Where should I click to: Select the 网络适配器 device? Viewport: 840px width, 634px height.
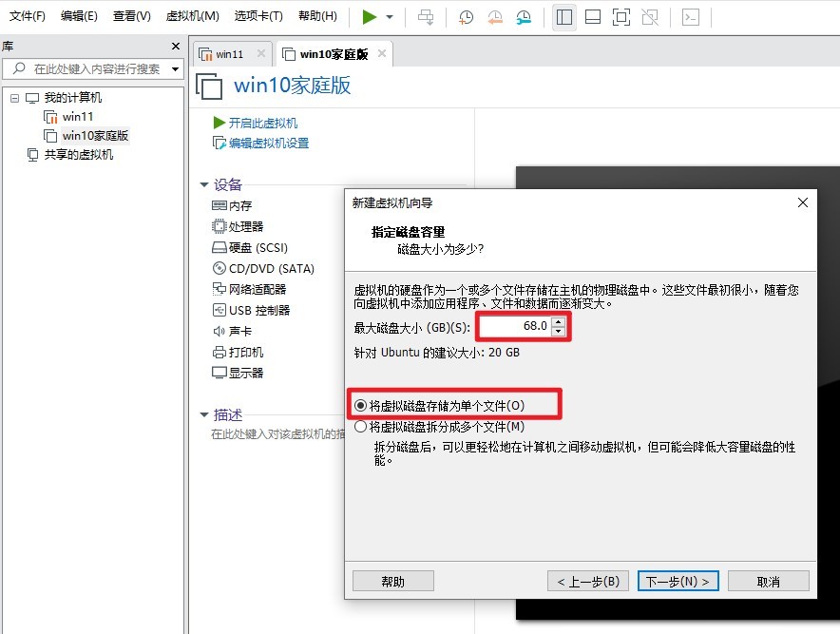(249, 289)
